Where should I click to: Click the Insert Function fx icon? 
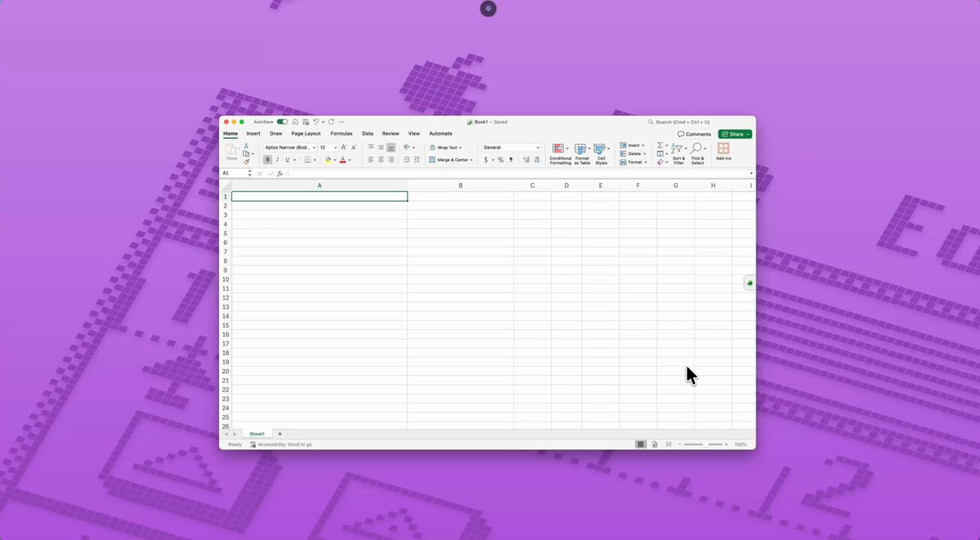pyautogui.click(x=280, y=173)
